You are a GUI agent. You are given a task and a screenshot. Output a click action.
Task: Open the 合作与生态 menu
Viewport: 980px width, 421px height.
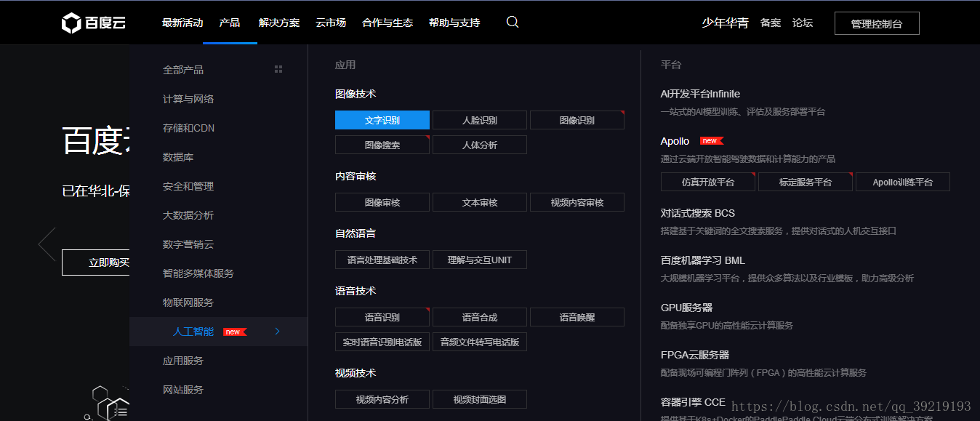(387, 23)
